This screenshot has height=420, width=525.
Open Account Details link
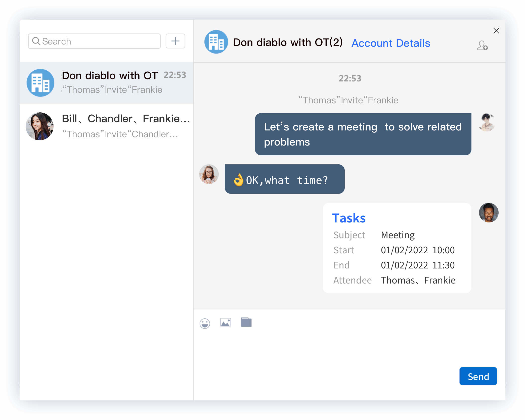click(x=391, y=43)
